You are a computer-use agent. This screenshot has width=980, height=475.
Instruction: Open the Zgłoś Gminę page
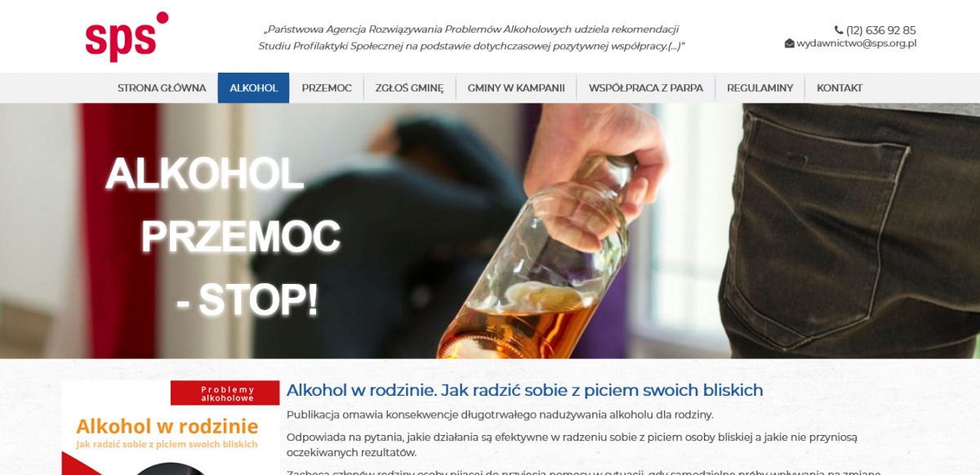pyautogui.click(x=409, y=88)
